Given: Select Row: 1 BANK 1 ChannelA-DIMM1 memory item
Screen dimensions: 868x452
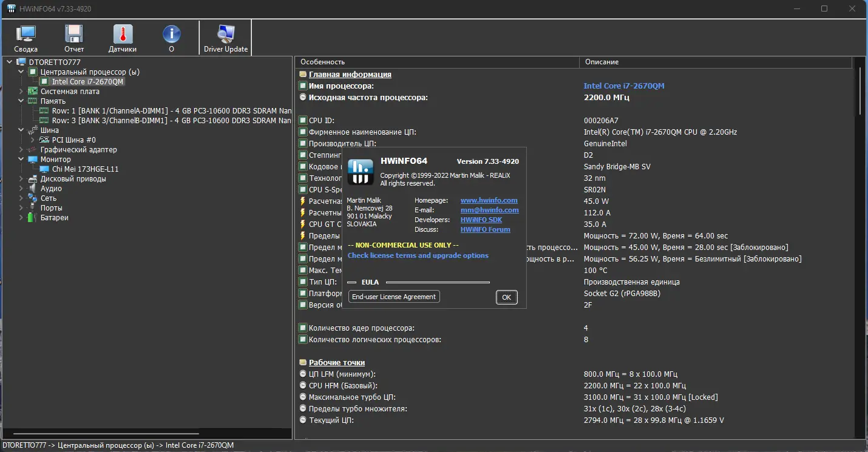Looking at the screenshot, I should point(171,110).
